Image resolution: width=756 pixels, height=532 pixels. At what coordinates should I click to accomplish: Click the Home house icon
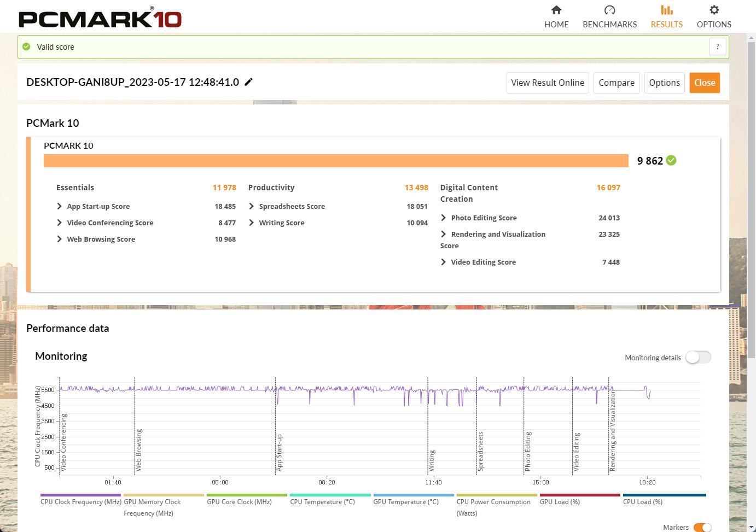coord(556,10)
